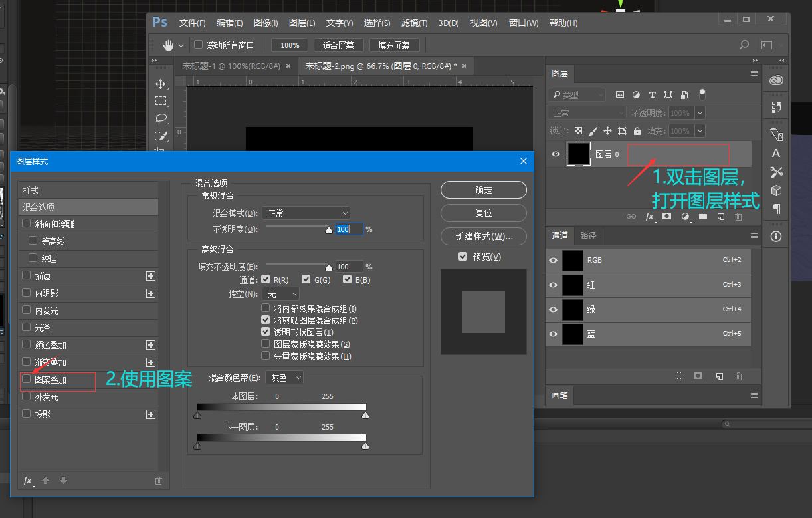Delete effect trash icon in Layer Style dialog
Screen dimensions: 812x518
pyautogui.click(x=158, y=481)
